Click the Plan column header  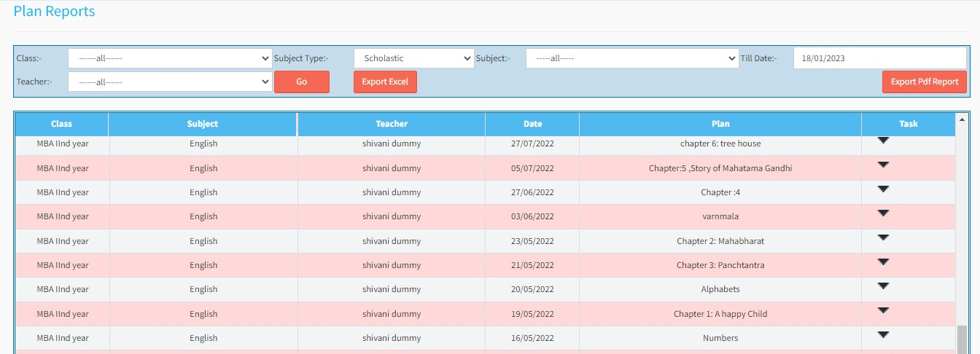720,124
